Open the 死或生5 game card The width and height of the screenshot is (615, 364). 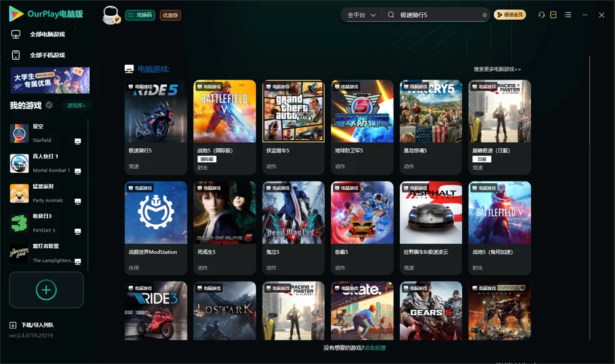(224, 228)
